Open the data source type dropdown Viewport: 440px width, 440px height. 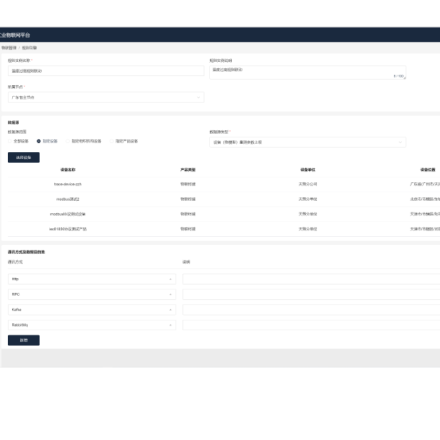point(308,142)
